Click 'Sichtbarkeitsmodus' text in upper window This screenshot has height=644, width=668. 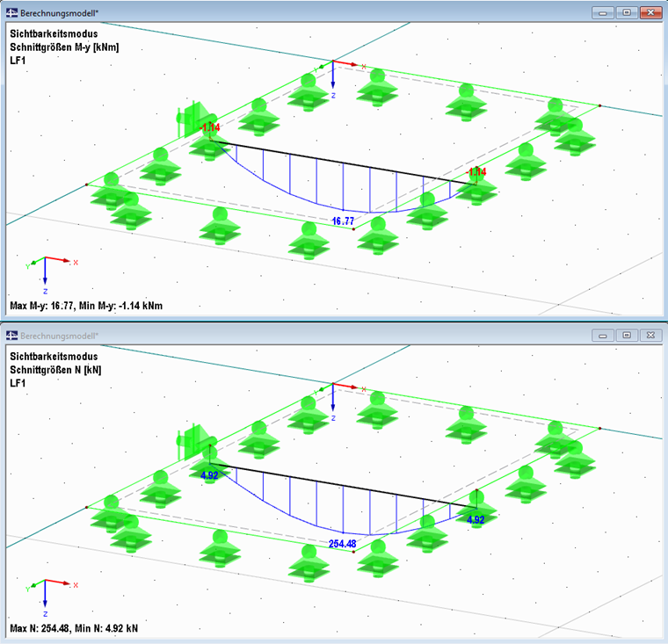(54, 33)
